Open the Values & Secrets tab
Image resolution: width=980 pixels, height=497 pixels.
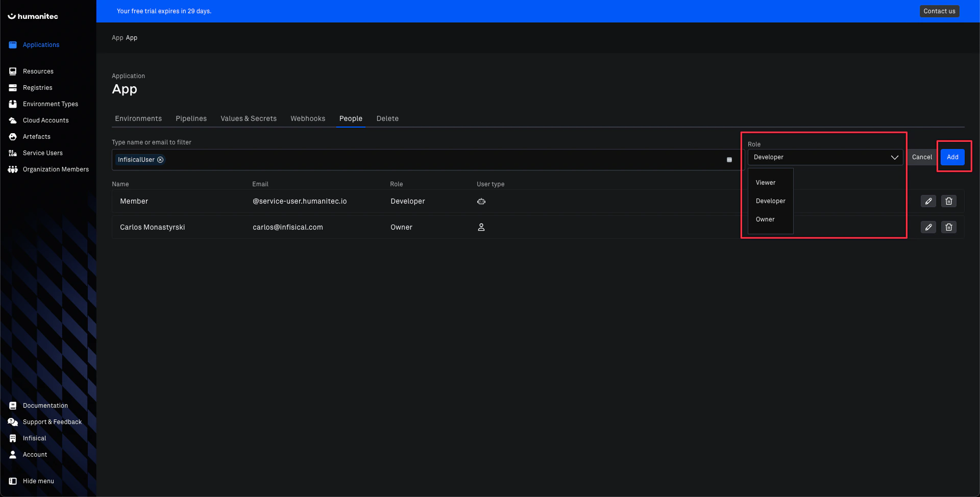pos(249,118)
